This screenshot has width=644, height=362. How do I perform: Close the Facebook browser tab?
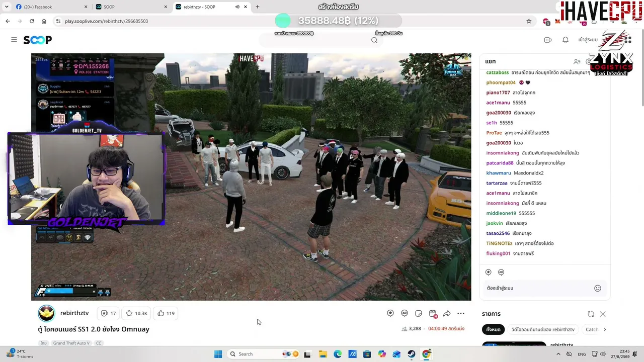point(86,7)
